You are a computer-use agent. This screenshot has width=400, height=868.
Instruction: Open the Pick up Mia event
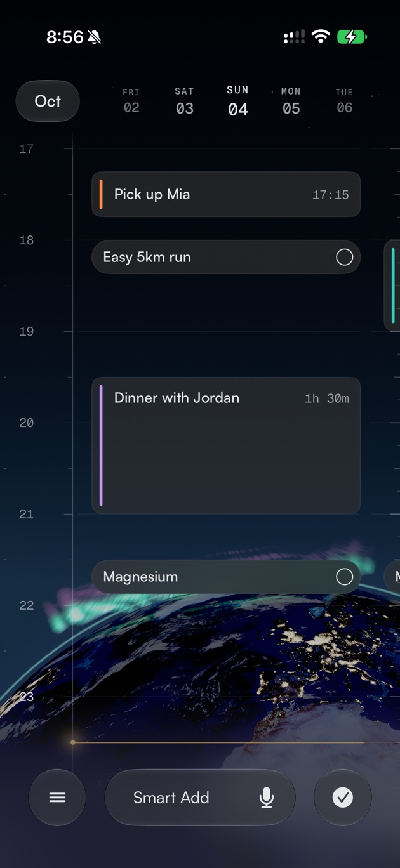coord(226,194)
